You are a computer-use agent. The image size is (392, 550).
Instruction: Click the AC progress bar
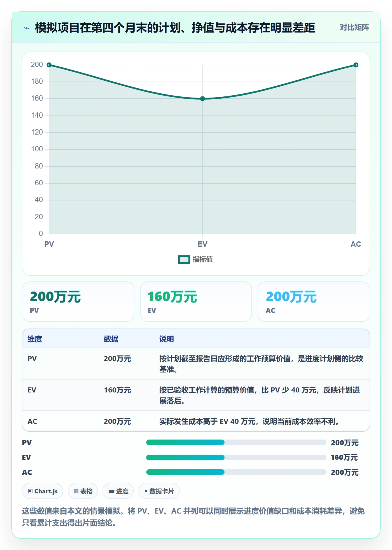point(236,472)
